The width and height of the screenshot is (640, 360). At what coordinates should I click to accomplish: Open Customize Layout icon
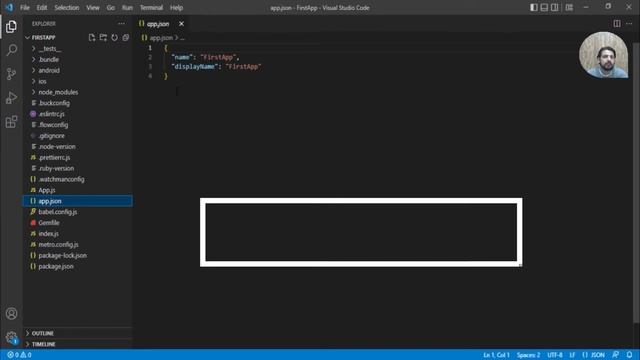pos(569,7)
